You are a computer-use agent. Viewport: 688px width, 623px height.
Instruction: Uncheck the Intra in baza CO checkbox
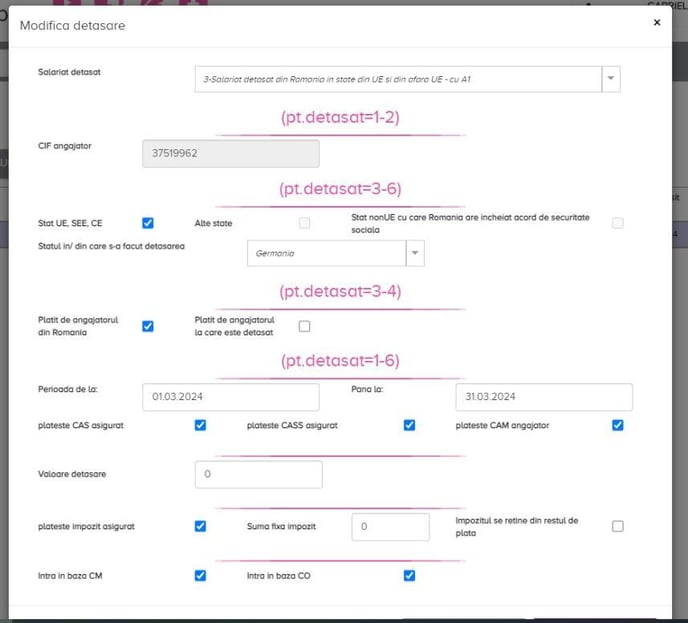pos(409,575)
